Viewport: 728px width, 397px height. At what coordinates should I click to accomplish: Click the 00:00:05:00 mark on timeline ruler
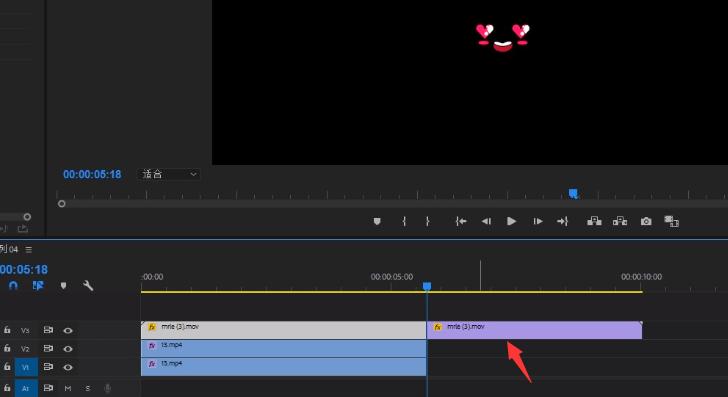point(391,277)
